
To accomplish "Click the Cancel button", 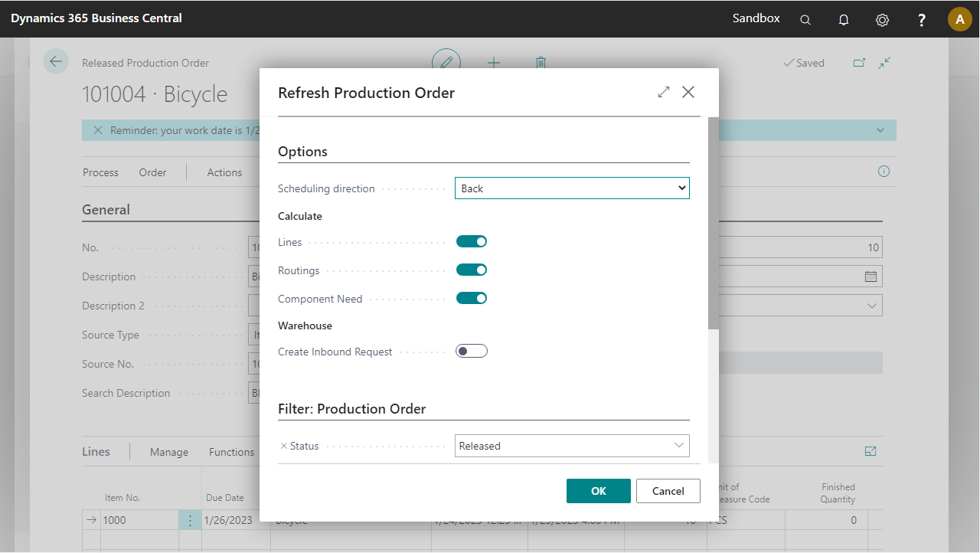I will pos(668,491).
